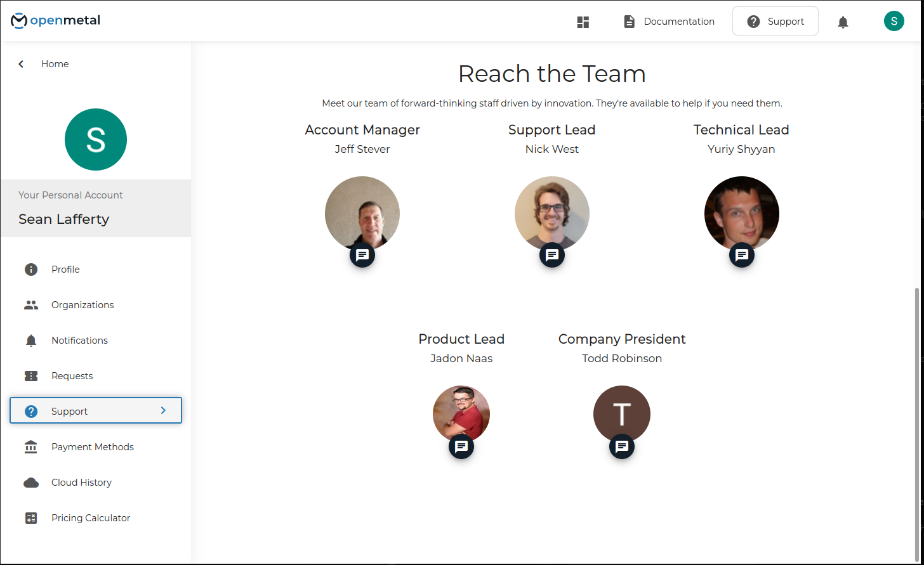Viewport: 924px width, 565px height.
Task: Select Organizations in the sidebar
Action: click(82, 305)
